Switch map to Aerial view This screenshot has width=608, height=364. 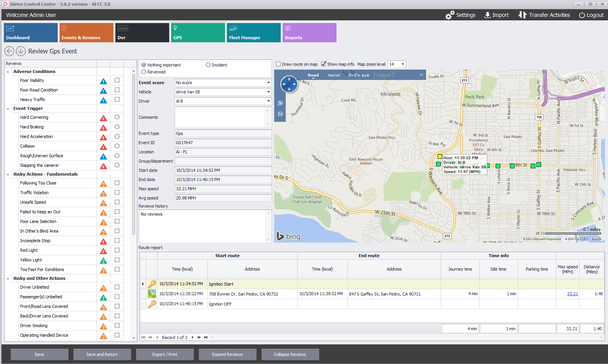tap(333, 75)
